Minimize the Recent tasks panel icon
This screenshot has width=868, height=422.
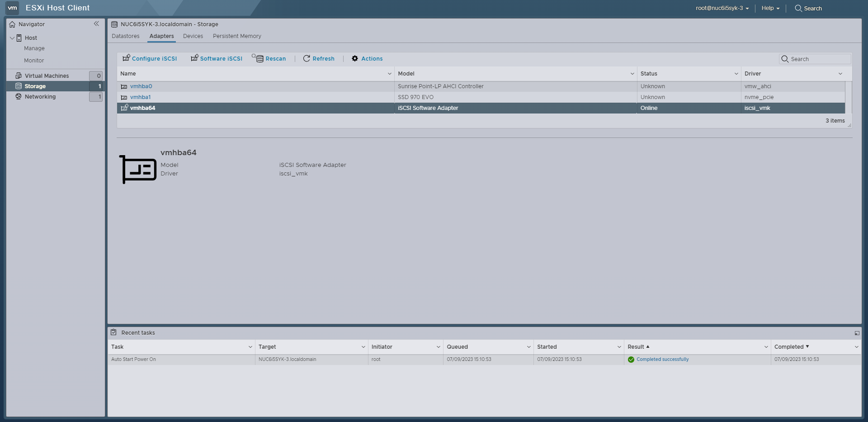coord(857,333)
